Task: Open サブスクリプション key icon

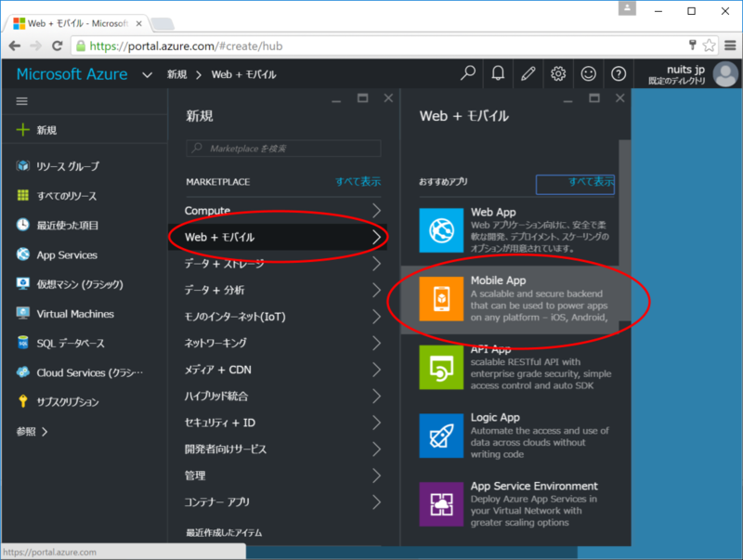Action: coord(22,401)
